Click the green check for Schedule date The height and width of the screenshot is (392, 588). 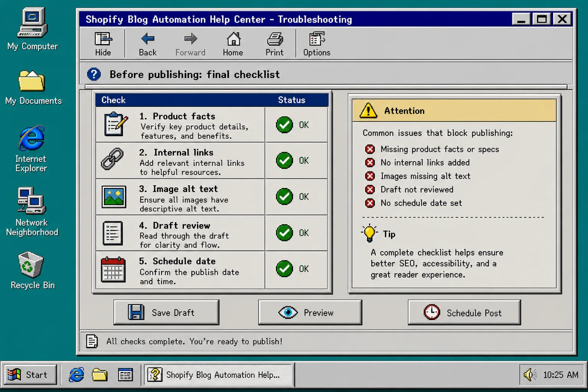point(284,269)
